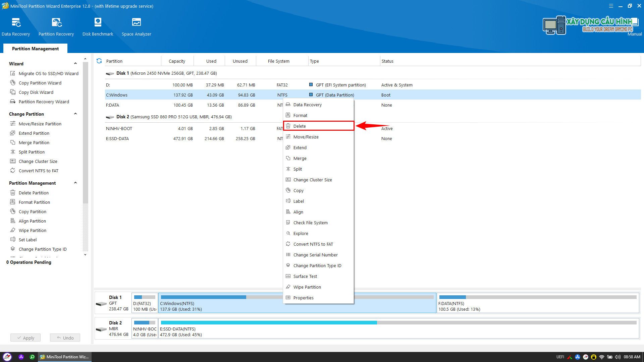Select F:DATA(NTFS) block in disk map
644x362 pixels.
click(x=538, y=303)
